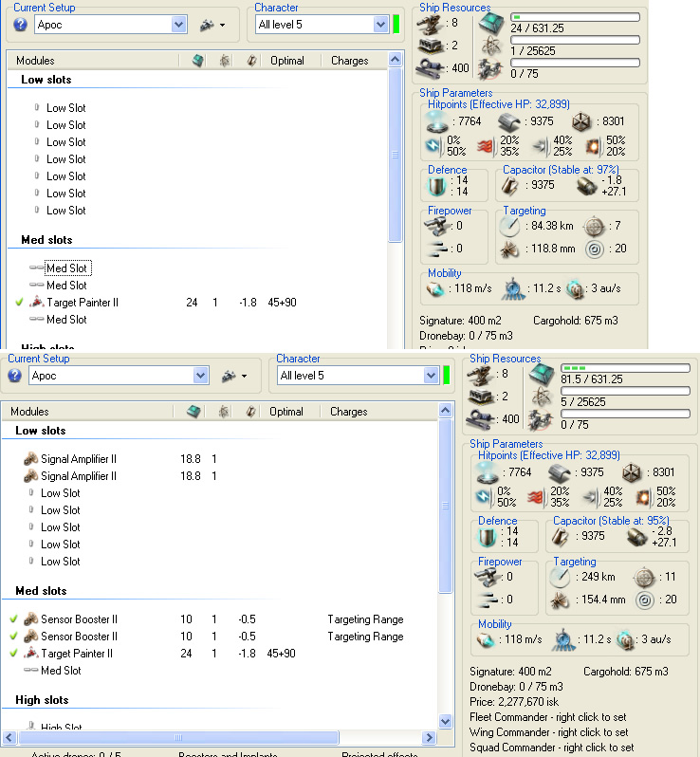Select focused Med Slot with dotted outline
700x757 pixels.
click(x=68, y=268)
